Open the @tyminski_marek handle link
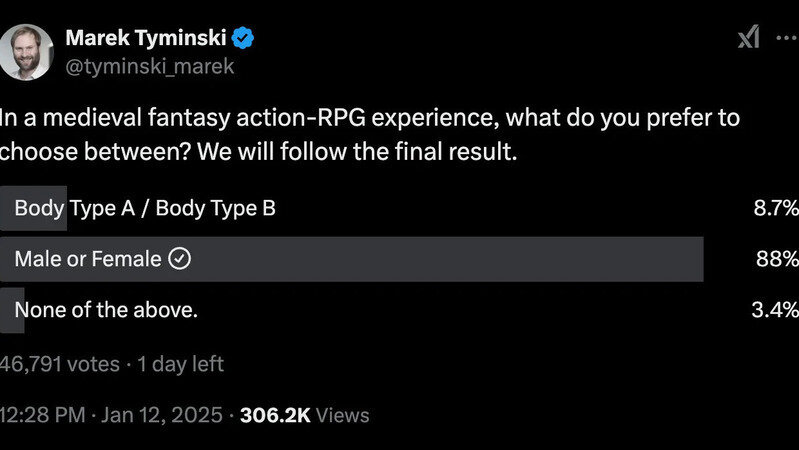Viewport: 799px width, 450px height. [149, 67]
